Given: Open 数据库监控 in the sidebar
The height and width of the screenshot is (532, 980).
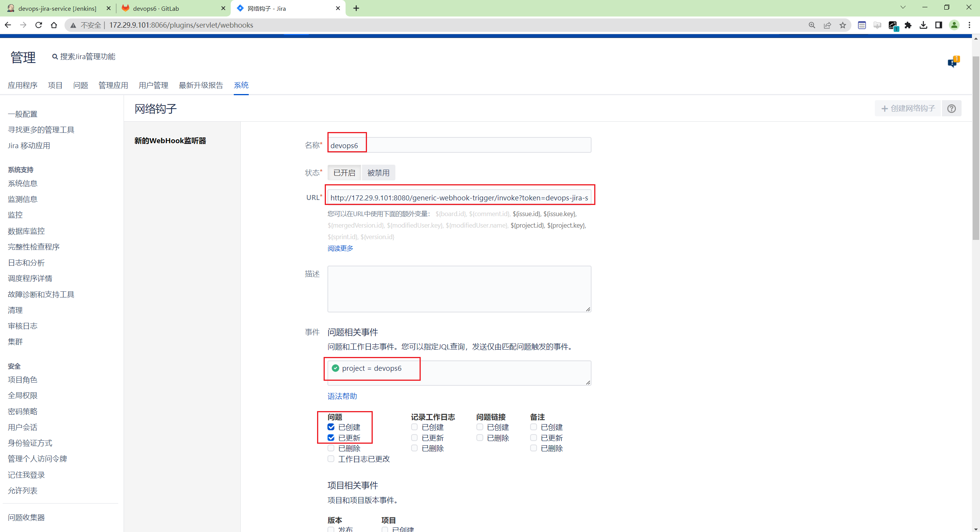Looking at the screenshot, I should pos(26,231).
